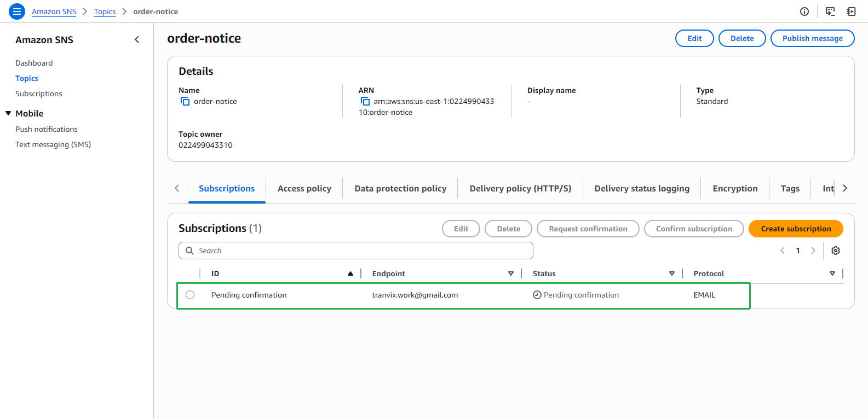Viewport: 868px width, 419px height.
Task: Open Dashboard in the sidebar
Action: [x=34, y=63]
